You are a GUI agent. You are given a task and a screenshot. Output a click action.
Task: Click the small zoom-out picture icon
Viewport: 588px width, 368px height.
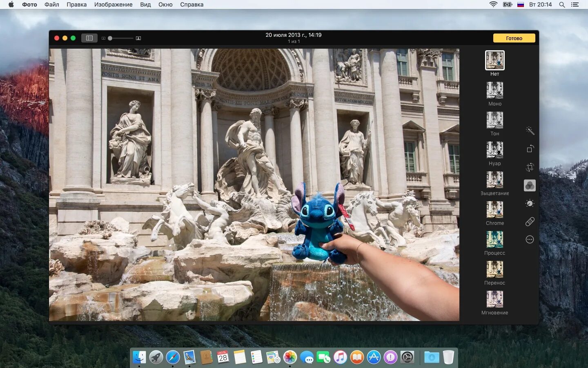[x=103, y=38]
